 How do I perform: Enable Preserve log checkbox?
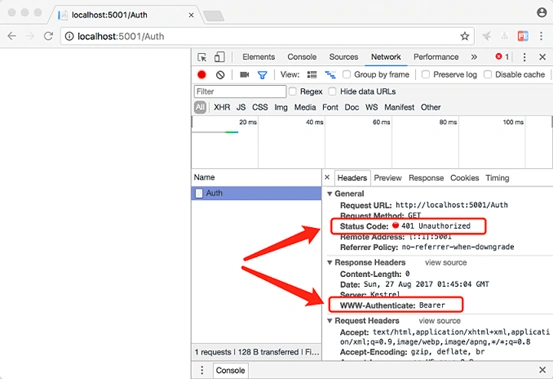point(426,74)
